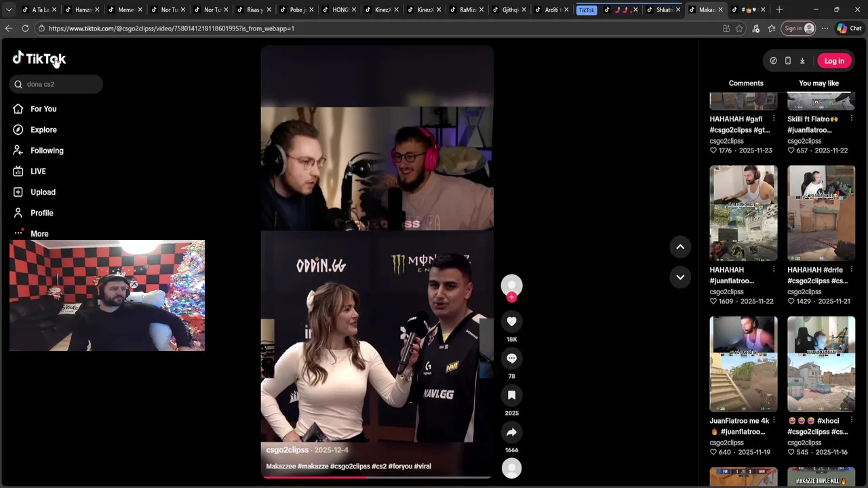Open browser settings three-dot menu
868x488 pixels.
(825, 28)
